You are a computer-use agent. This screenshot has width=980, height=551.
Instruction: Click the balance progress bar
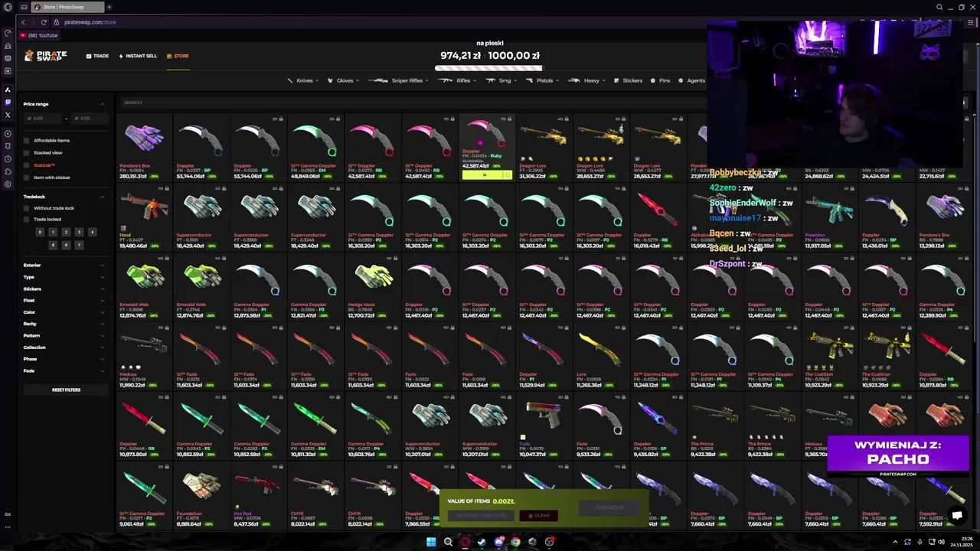(488, 68)
